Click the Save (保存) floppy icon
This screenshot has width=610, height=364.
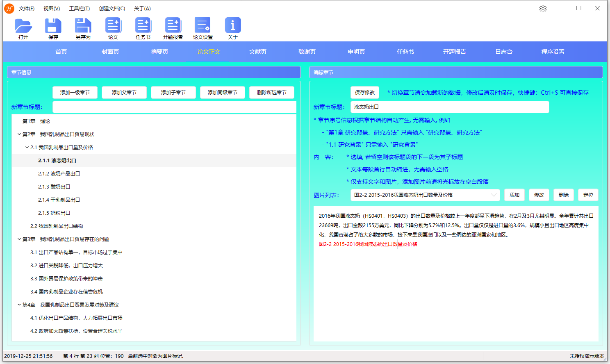[x=53, y=25]
